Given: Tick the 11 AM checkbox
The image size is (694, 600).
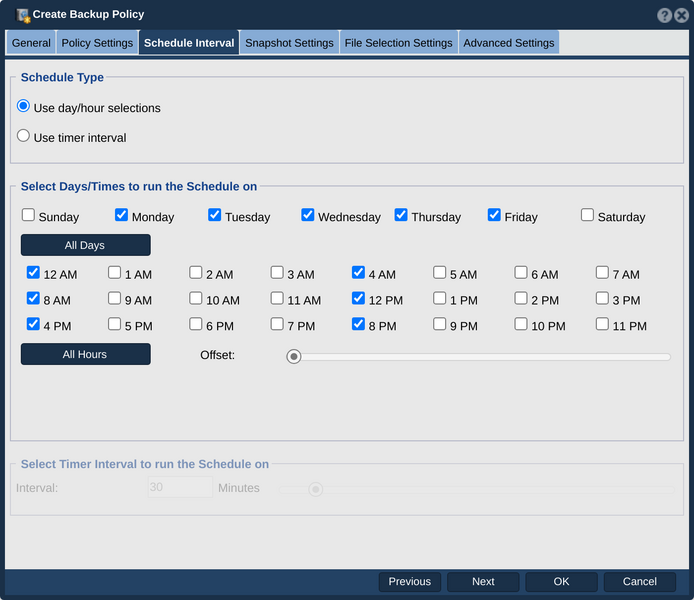Looking at the screenshot, I should click(277, 298).
